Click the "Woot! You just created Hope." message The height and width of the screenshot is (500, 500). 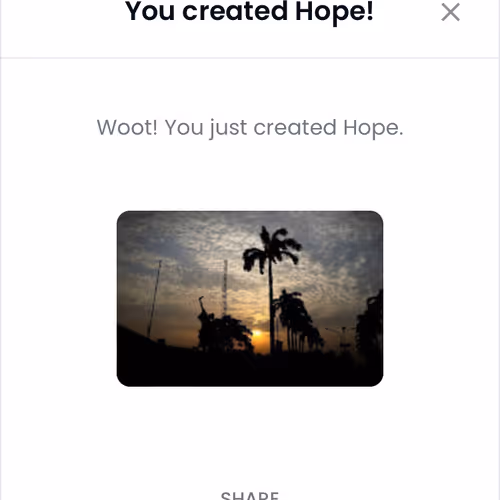click(250, 128)
